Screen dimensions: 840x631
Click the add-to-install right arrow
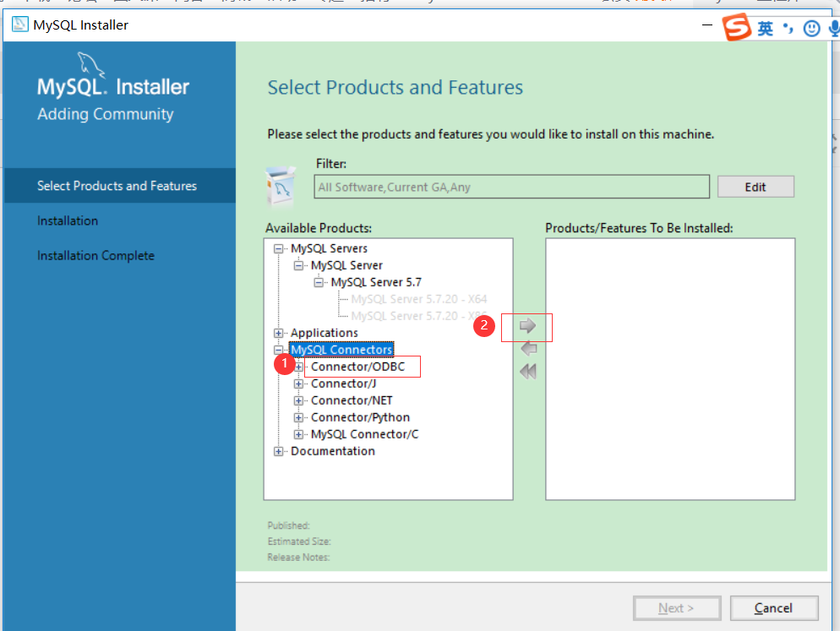click(527, 325)
